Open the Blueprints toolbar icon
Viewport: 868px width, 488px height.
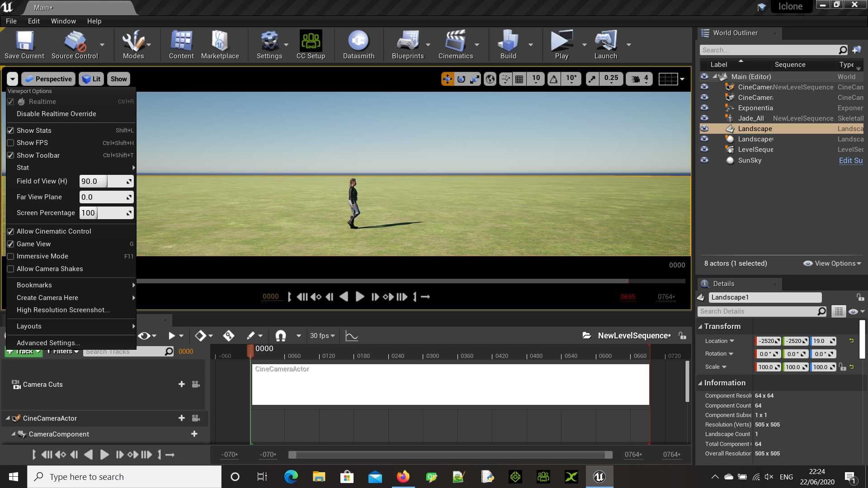coord(408,45)
